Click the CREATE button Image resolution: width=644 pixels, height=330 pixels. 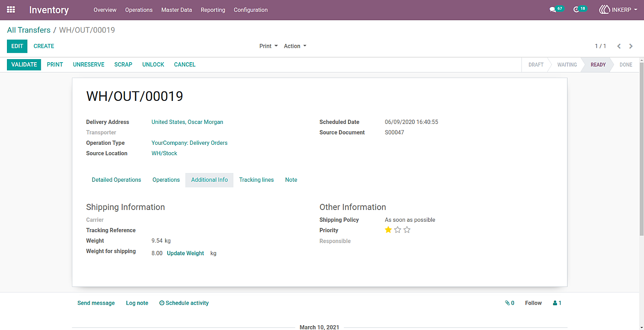pyautogui.click(x=44, y=46)
